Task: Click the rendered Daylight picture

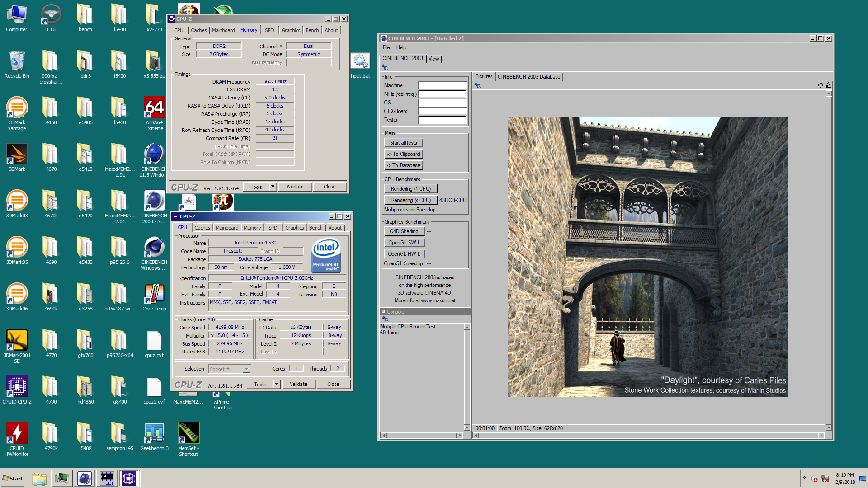Action: click(x=648, y=257)
